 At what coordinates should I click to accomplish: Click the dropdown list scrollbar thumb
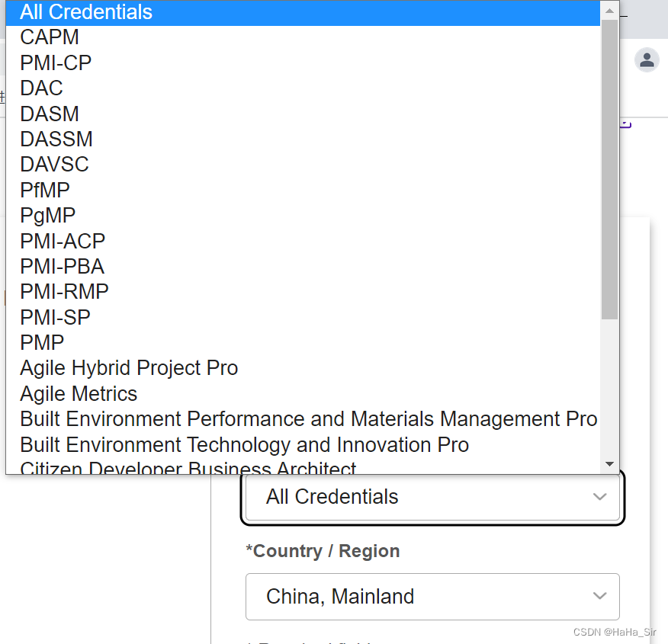[609, 169]
